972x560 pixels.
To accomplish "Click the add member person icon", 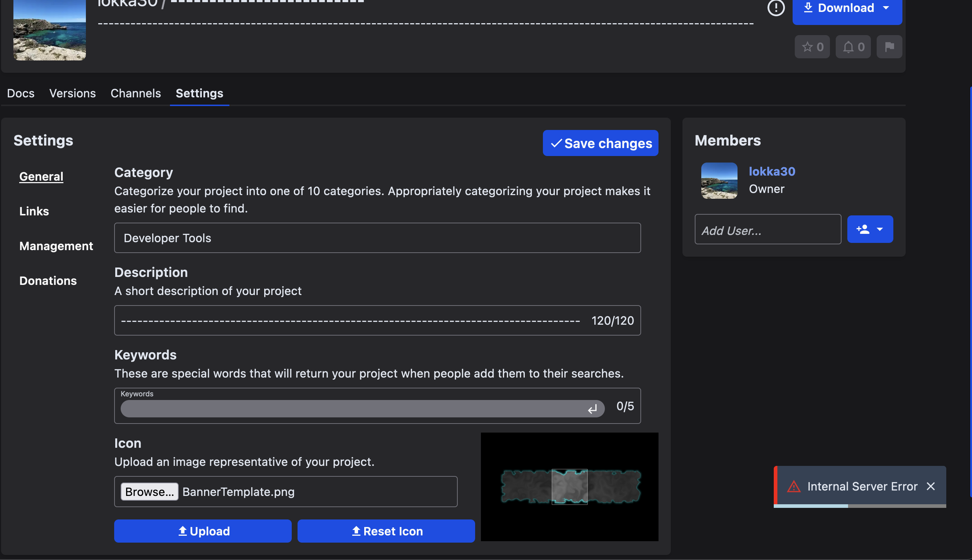I will 863,229.
